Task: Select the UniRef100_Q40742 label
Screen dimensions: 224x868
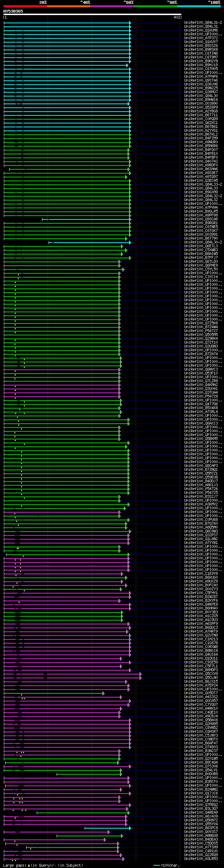Action: pos(201,161)
